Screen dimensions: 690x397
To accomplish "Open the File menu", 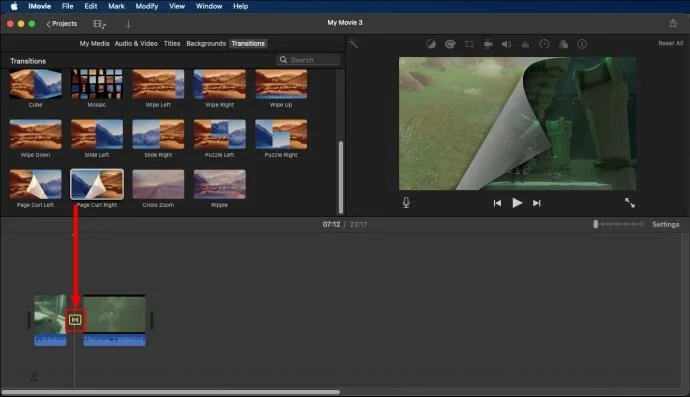I will tap(68, 6).
